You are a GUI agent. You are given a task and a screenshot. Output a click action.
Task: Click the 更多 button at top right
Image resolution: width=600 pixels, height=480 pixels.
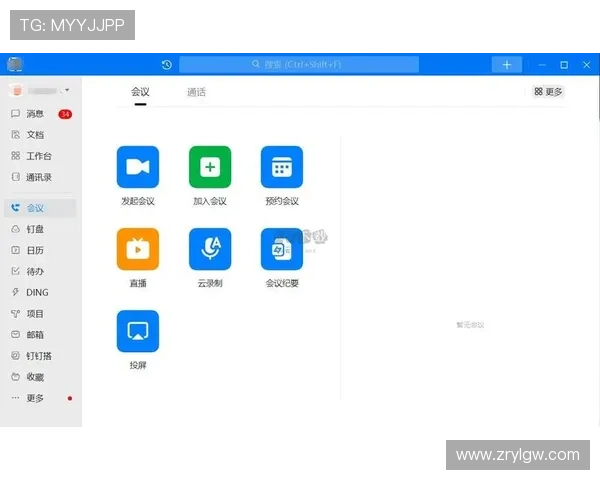[x=548, y=91]
